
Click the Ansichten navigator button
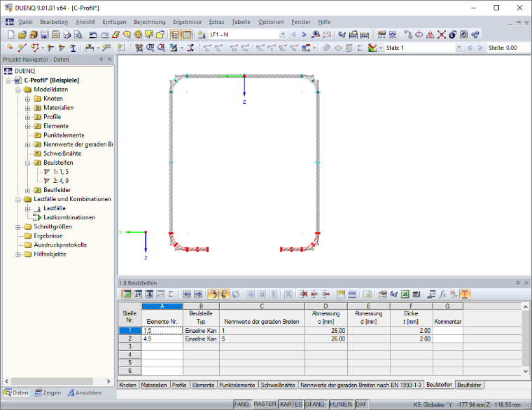point(85,392)
